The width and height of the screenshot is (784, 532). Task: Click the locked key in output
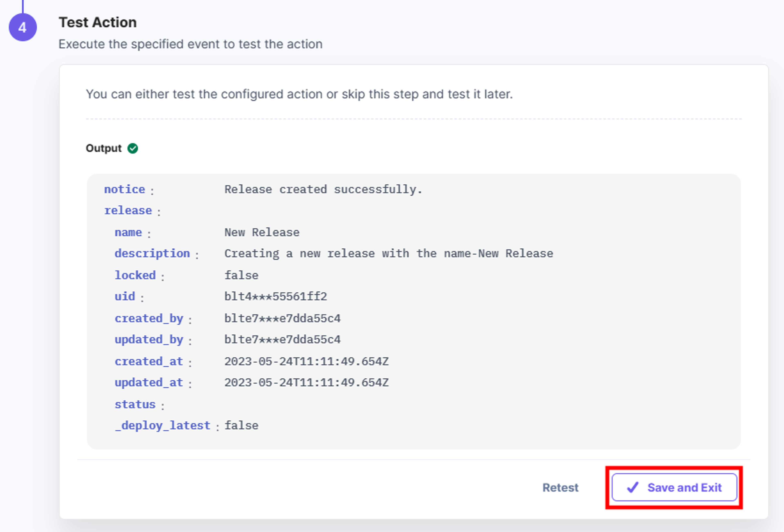coord(135,275)
